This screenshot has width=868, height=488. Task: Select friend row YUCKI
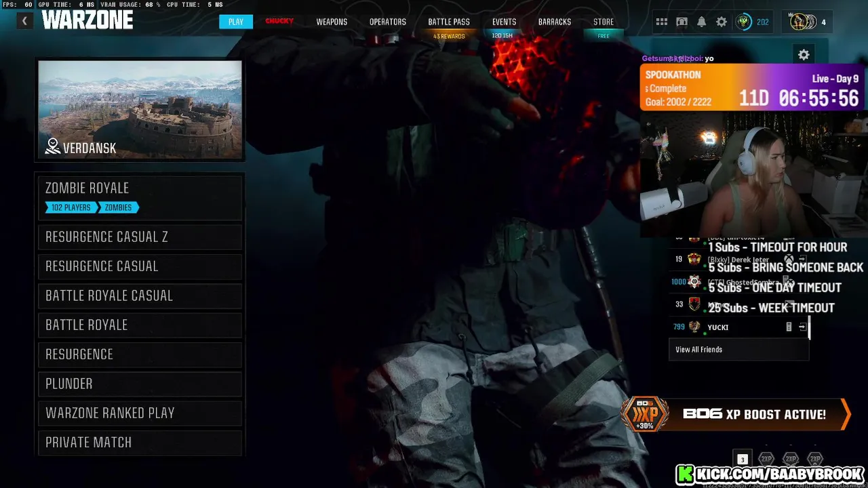[x=739, y=327]
